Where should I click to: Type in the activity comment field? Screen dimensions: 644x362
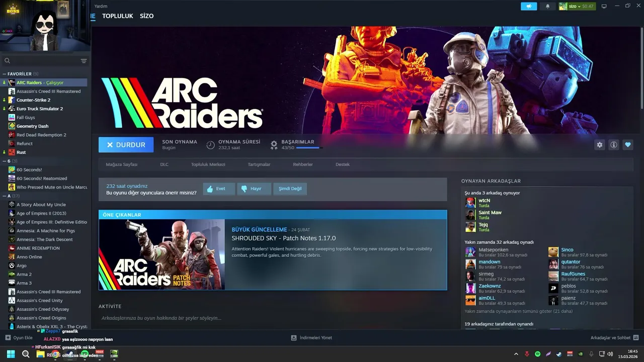[272, 318]
